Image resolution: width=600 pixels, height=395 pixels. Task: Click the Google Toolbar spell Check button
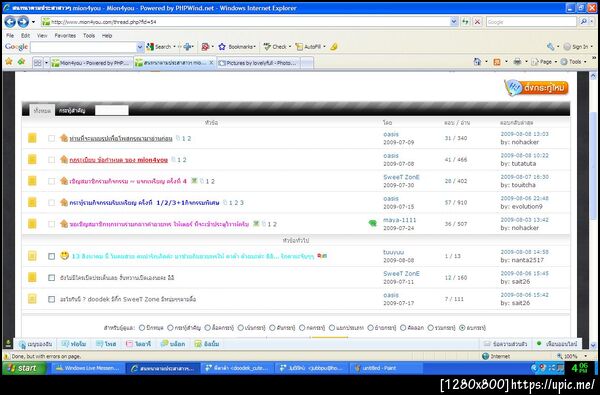(275, 47)
